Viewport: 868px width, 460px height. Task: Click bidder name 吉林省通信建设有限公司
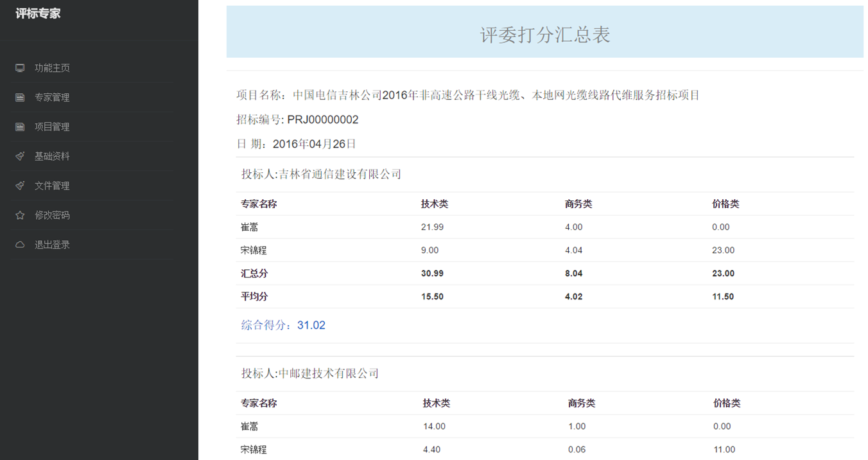click(340, 174)
